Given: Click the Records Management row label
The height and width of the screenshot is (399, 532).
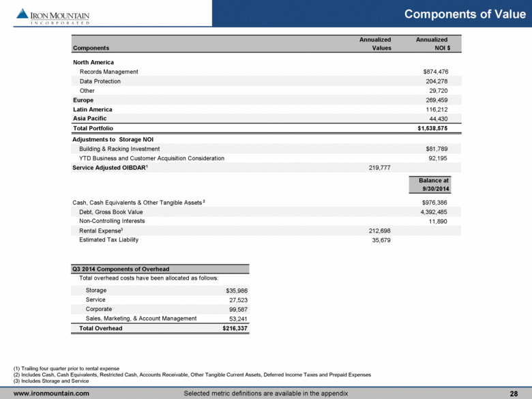Looking at the screenshot, I should pyautogui.click(x=108, y=72).
